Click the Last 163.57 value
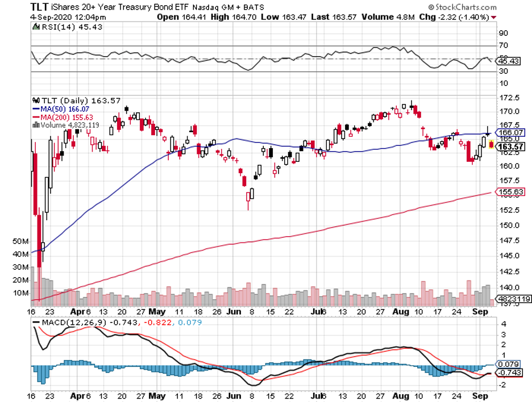The height and width of the screenshot is (402, 532). pos(334,17)
